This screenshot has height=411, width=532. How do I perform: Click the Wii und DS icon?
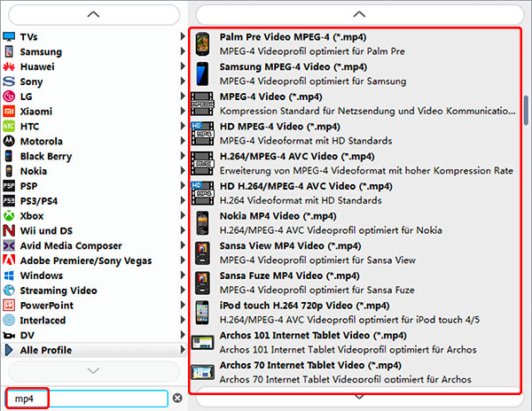9,230
